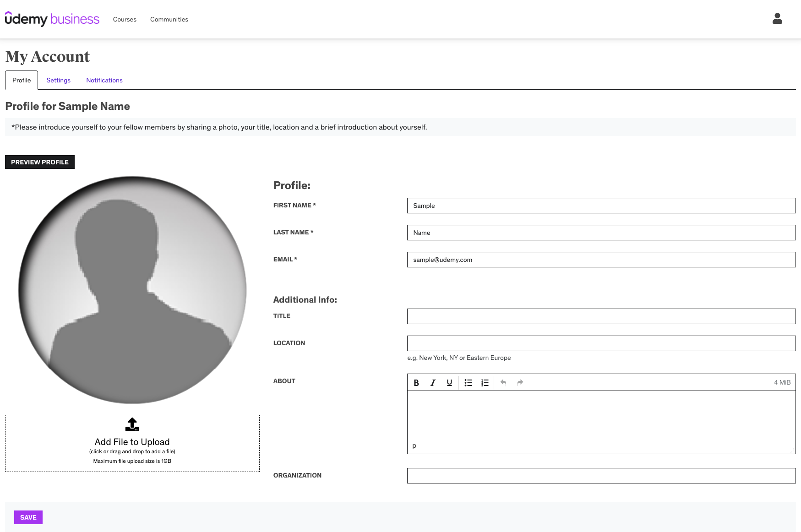
Task: Click Add File to Upload area
Action: pos(132,443)
